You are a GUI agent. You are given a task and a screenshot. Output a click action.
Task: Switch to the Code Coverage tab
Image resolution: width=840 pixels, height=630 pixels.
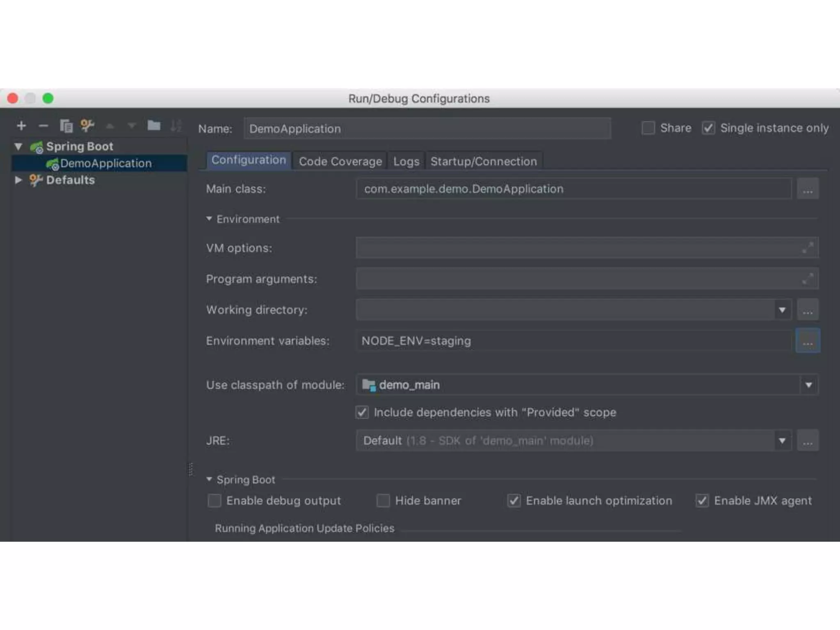tap(340, 161)
